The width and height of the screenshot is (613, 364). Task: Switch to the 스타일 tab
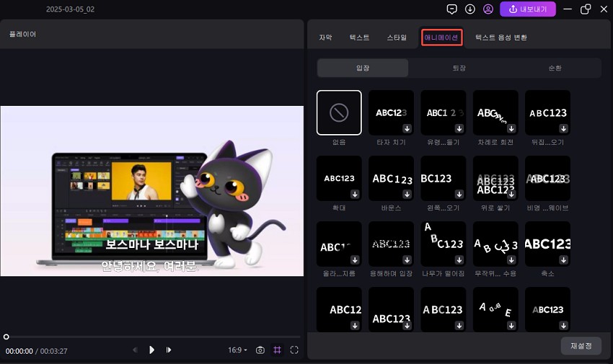click(397, 37)
